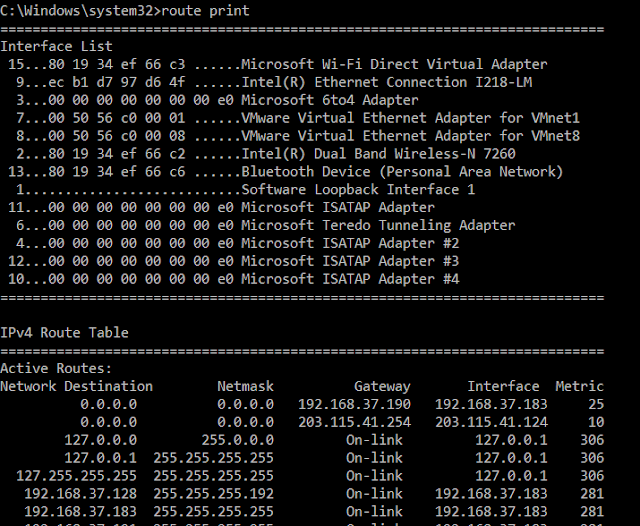Click the Microsoft 6to4 Adapter entry

click(217, 100)
